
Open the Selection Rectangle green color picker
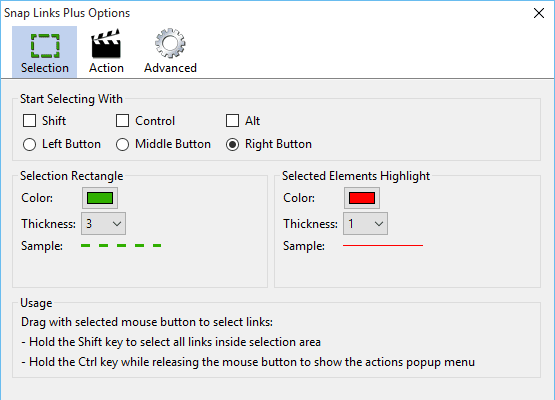[100, 198]
